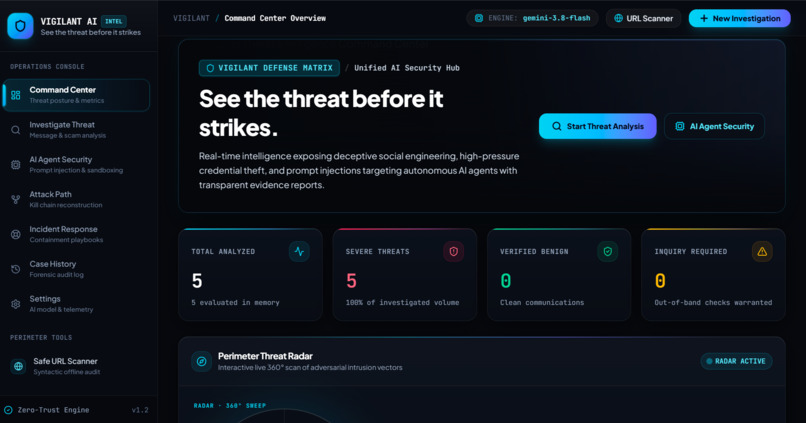Click plus icon in New Investigation button
Screen dimensions: 806x423
pos(704,18)
